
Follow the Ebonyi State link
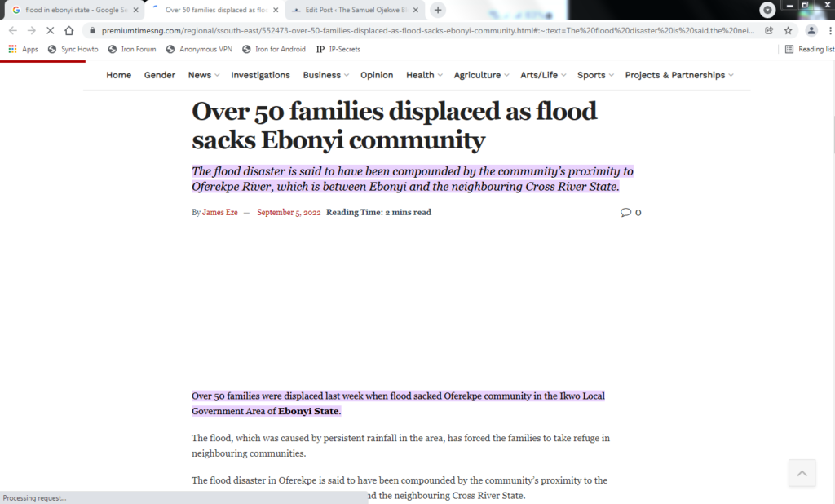(x=308, y=411)
